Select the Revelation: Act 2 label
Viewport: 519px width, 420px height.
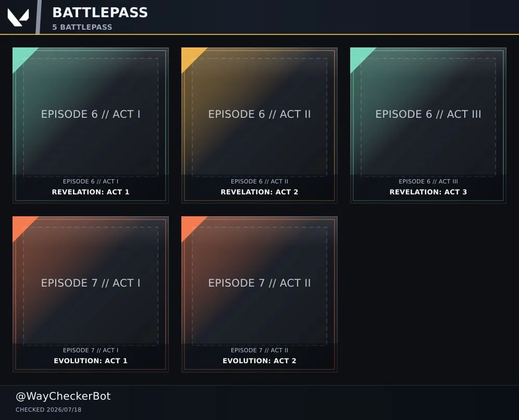click(x=259, y=192)
